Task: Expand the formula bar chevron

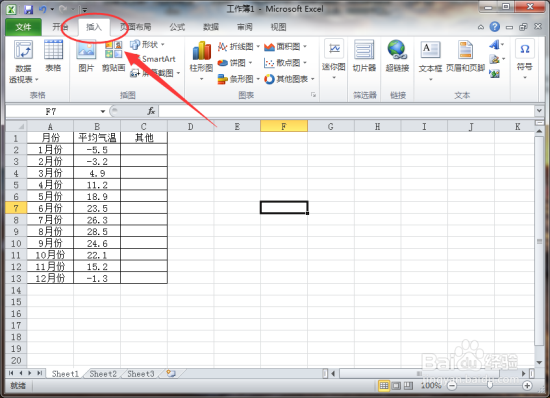Action: 539,111
